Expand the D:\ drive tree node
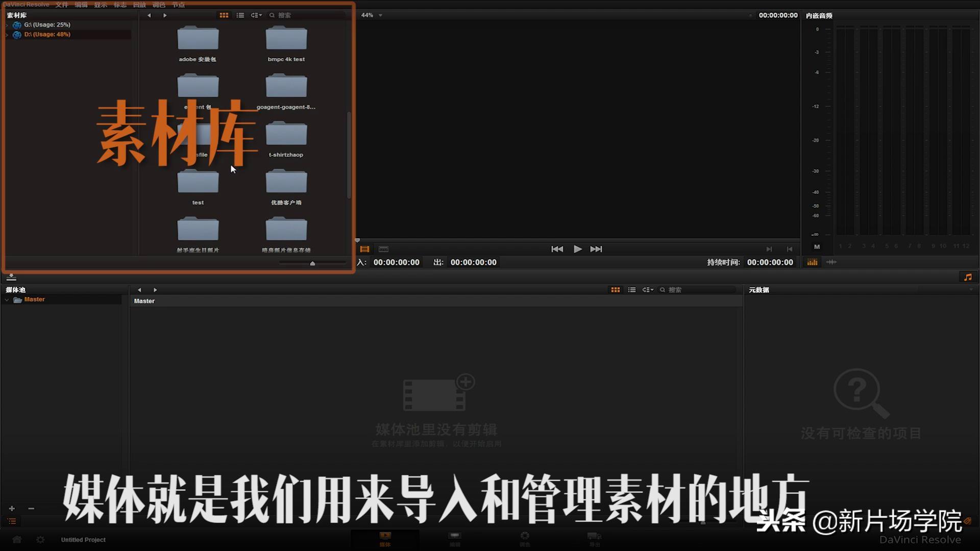This screenshot has height=551, width=980. [7, 34]
